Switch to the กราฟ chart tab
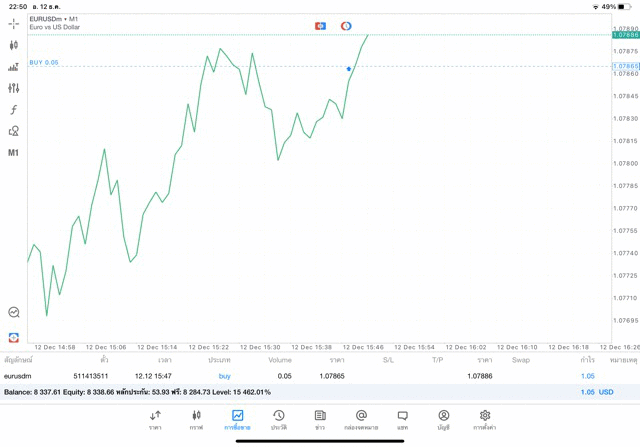 coord(196,419)
